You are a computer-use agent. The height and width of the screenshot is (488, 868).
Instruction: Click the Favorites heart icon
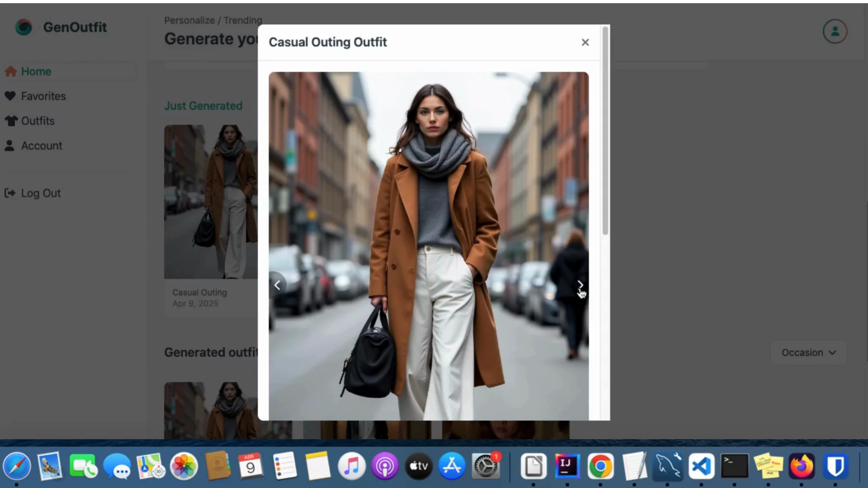tap(10, 96)
